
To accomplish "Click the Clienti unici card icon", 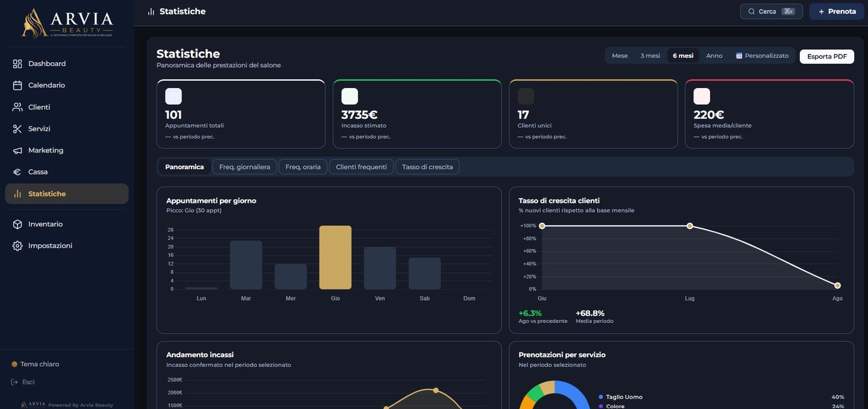I will tap(526, 96).
